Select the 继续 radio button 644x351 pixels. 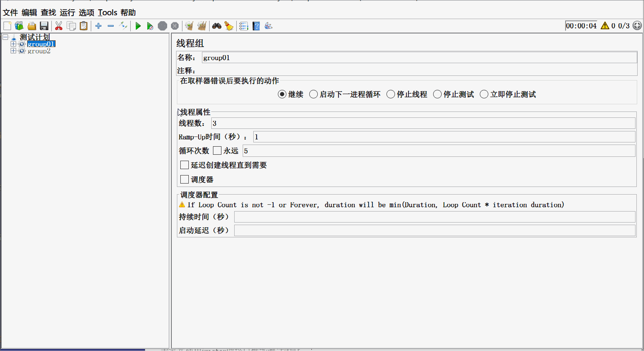[282, 94]
